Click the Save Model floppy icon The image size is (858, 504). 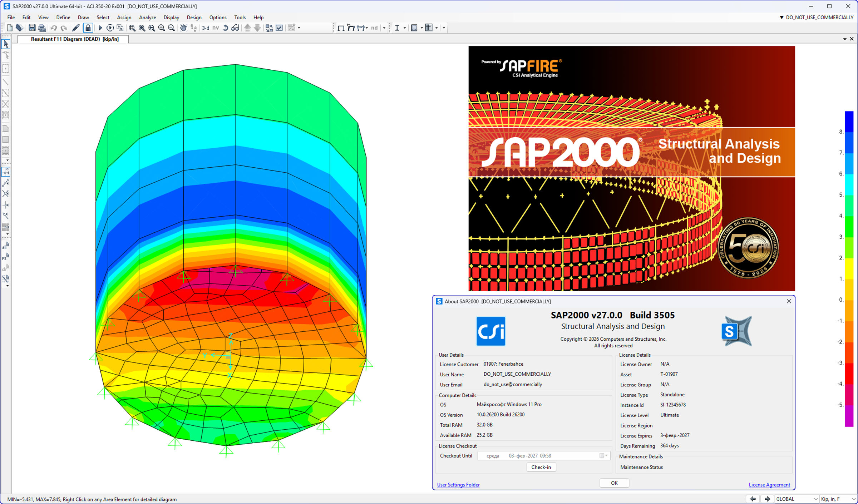coord(32,28)
